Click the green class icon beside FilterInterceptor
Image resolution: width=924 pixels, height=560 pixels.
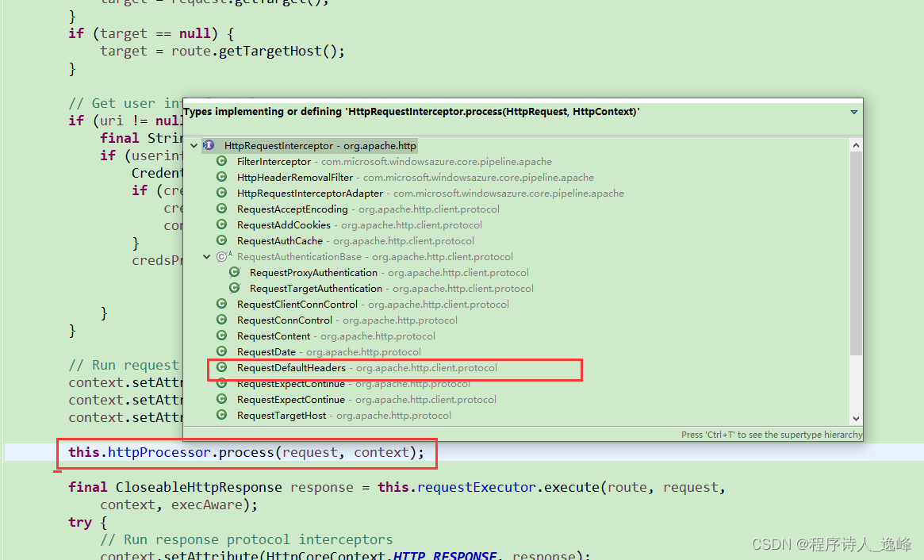pyautogui.click(x=222, y=161)
